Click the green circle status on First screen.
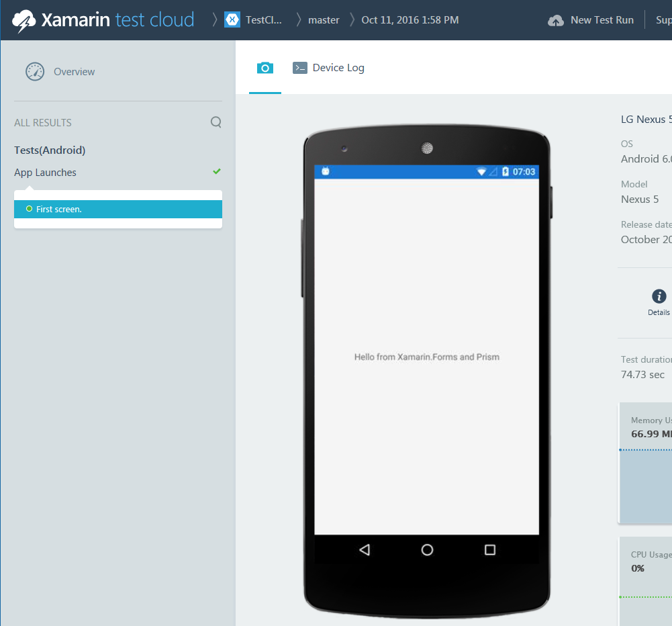Screen dimensions: 672x626 coord(29,209)
